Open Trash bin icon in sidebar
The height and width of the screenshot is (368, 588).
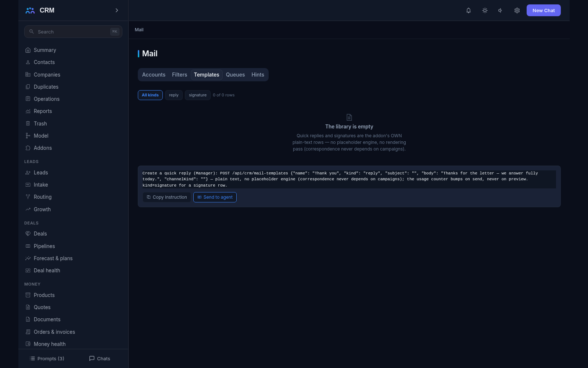28,124
